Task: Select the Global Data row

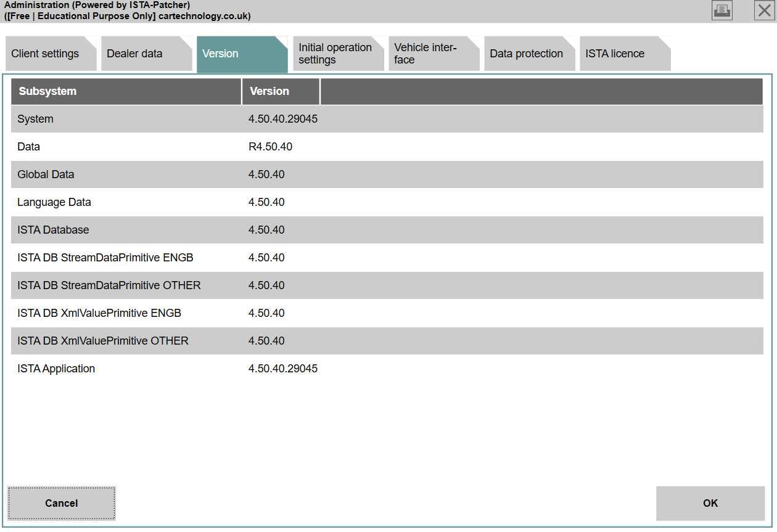Action: (x=387, y=174)
